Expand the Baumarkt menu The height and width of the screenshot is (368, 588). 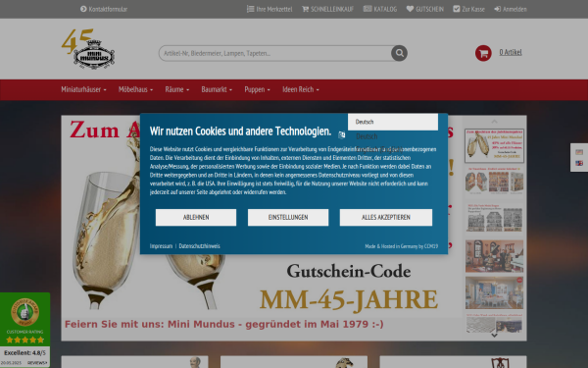pyautogui.click(x=217, y=89)
